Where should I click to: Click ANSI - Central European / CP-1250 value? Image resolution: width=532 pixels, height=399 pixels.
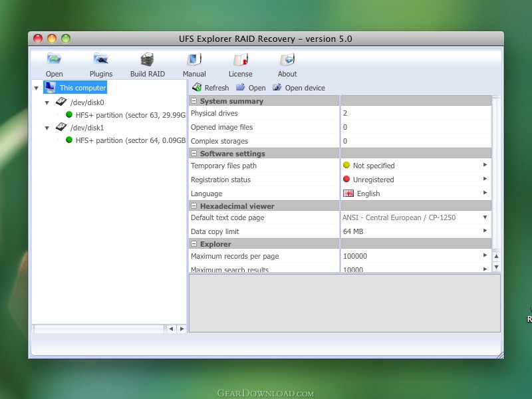click(399, 217)
